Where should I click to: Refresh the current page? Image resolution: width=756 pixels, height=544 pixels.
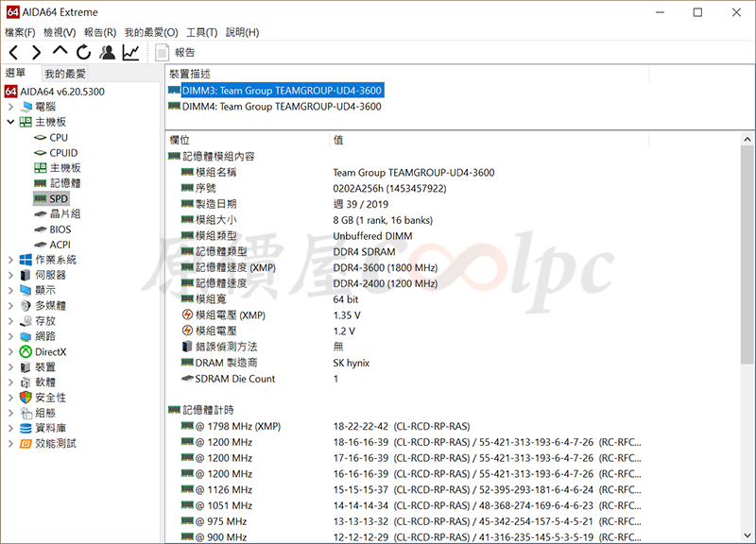pos(83,52)
